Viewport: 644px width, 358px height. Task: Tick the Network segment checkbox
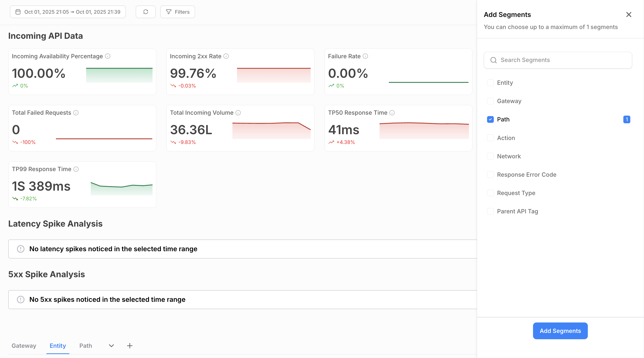490,156
